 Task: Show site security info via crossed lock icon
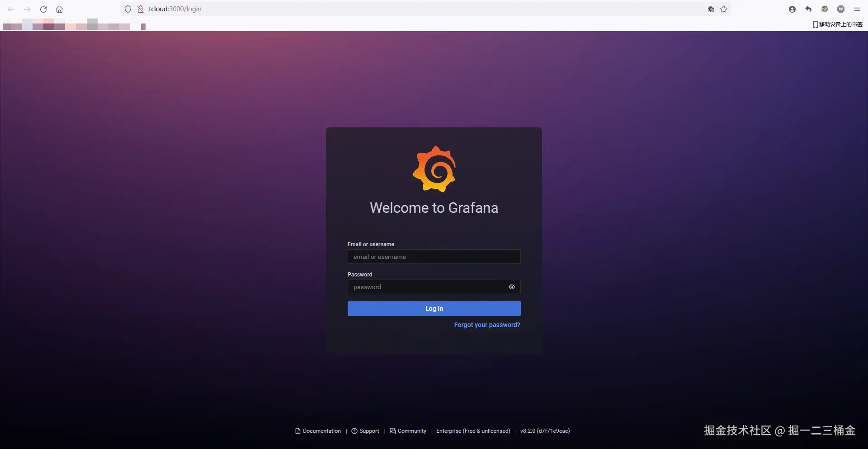141,9
